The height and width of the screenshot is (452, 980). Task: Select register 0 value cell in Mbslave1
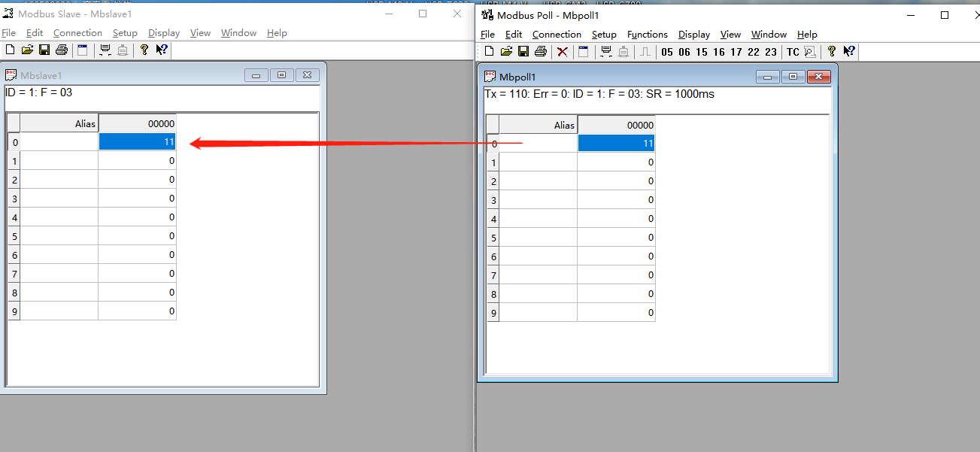click(137, 141)
